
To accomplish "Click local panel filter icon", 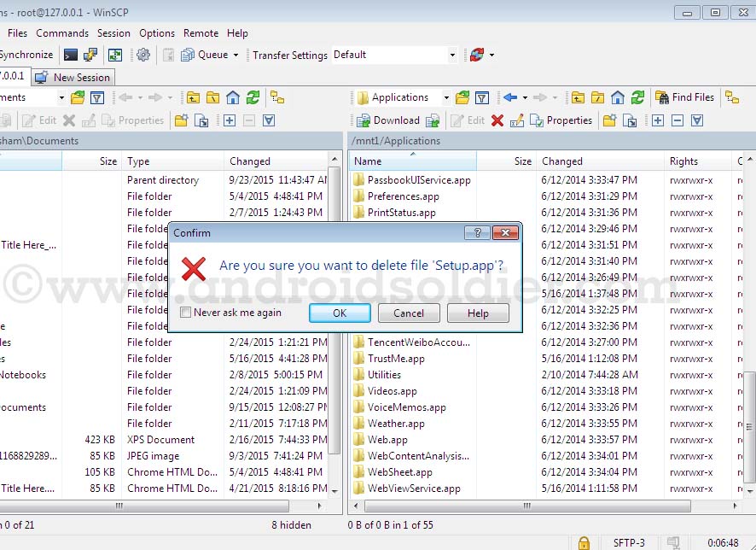I will [x=97, y=98].
